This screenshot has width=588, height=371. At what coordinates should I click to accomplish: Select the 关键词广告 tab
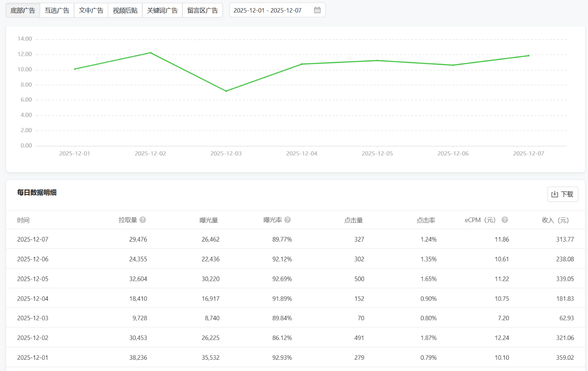click(162, 10)
